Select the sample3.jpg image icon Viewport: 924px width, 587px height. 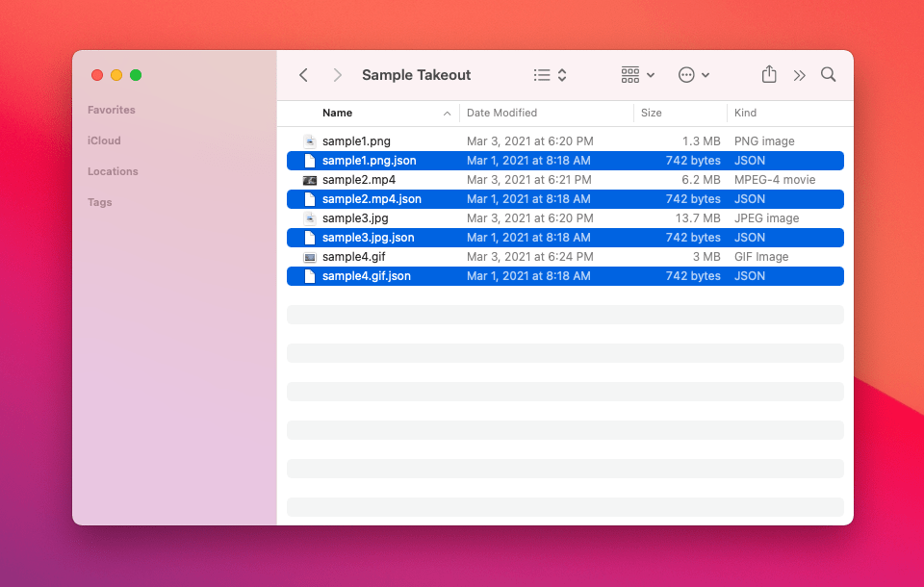309,218
